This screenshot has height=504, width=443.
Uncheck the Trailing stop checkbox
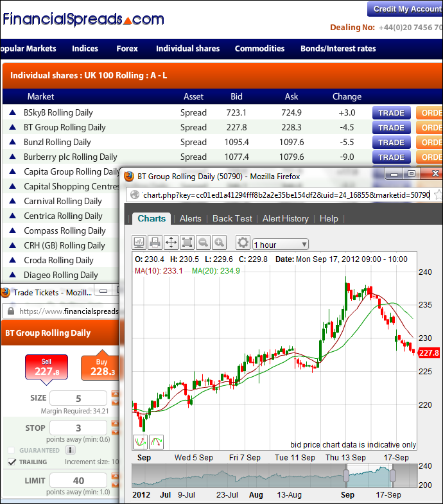tap(12, 462)
